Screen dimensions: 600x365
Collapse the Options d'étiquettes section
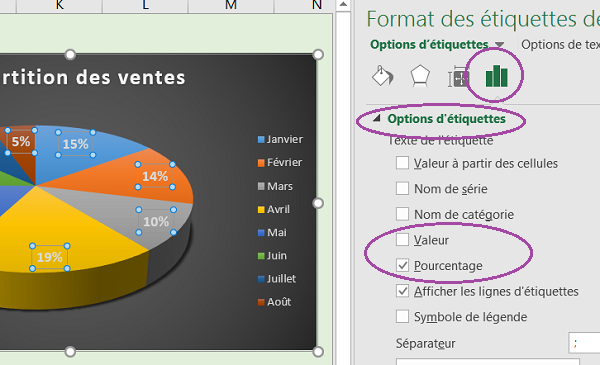click(377, 118)
